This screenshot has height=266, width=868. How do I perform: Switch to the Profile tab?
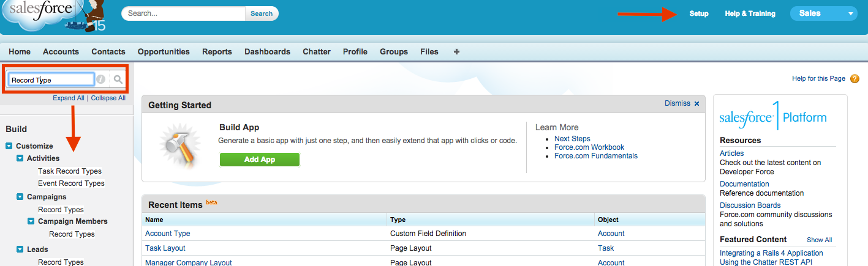[355, 52]
